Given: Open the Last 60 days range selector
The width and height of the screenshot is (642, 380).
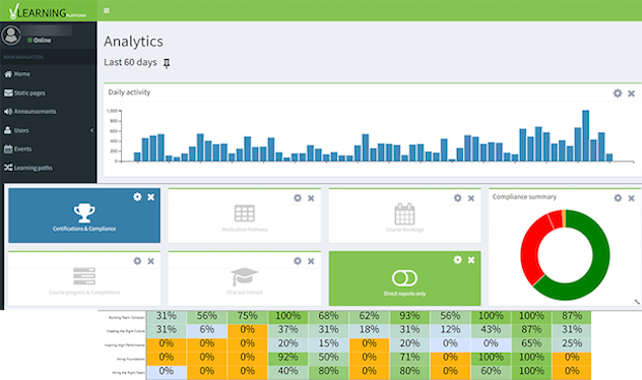Looking at the screenshot, I should click(130, 62).
